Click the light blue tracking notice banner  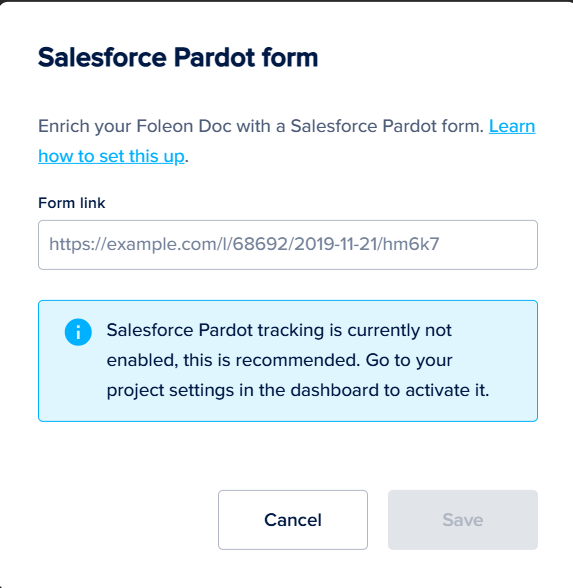point(288,361)
